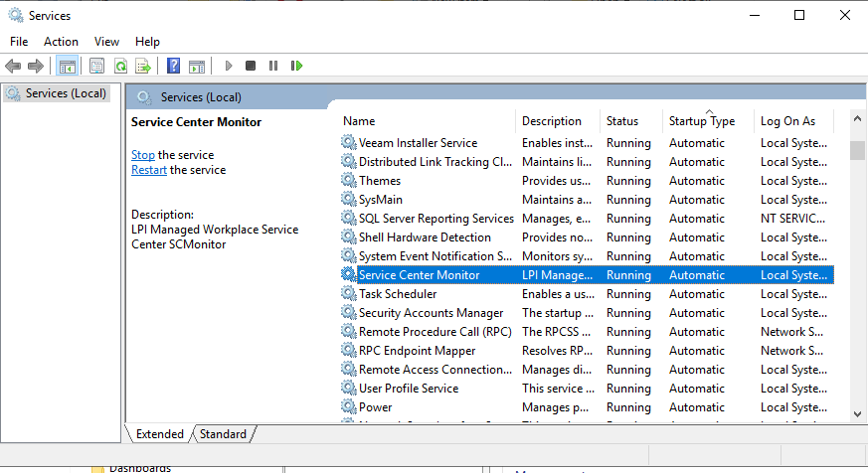Click 'The RPCSS ...' description cell
This screenshot has width=868, height=473.
click(x=556, y=331)
